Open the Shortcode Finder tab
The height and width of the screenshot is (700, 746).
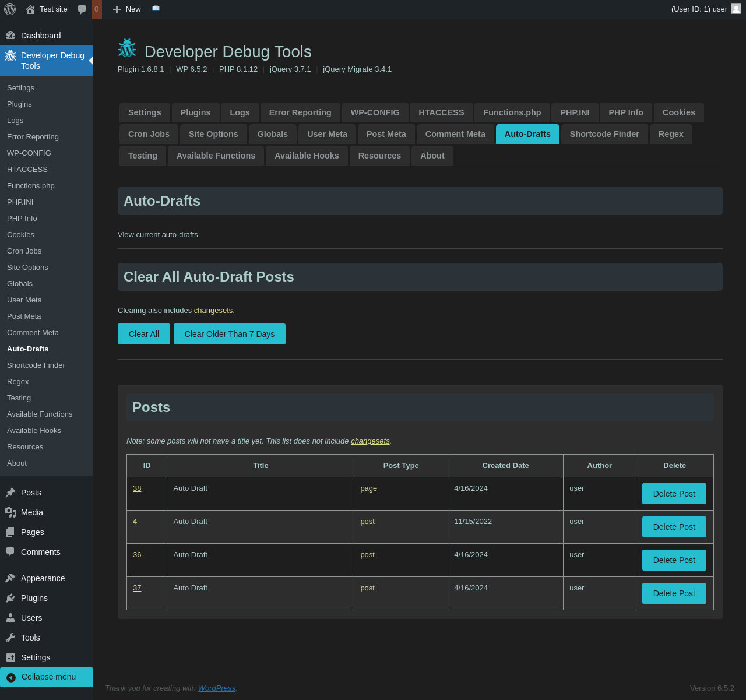604,134
